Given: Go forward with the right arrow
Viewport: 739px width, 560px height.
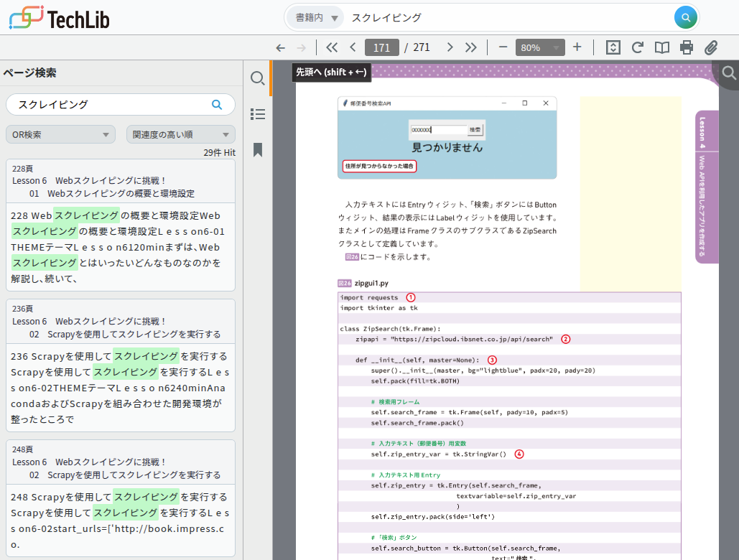Looking at the screenshot, I should (x=301, y=47).
